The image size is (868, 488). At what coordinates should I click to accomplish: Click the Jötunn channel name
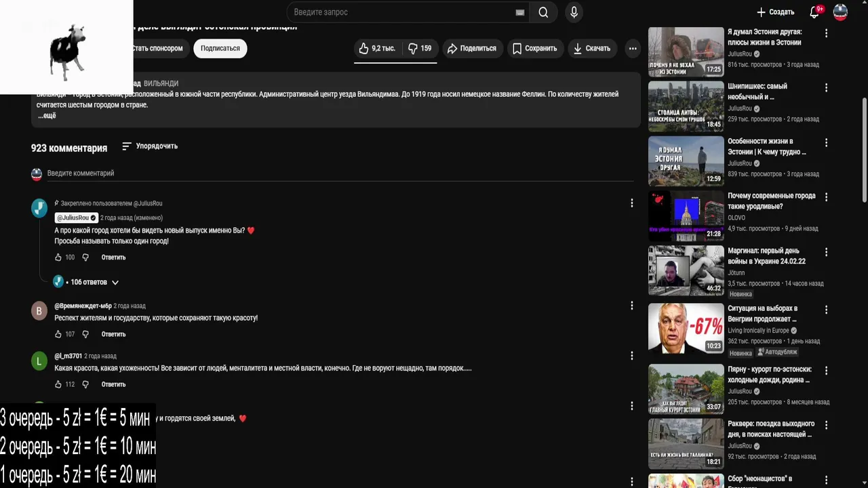tap(736, 272)
